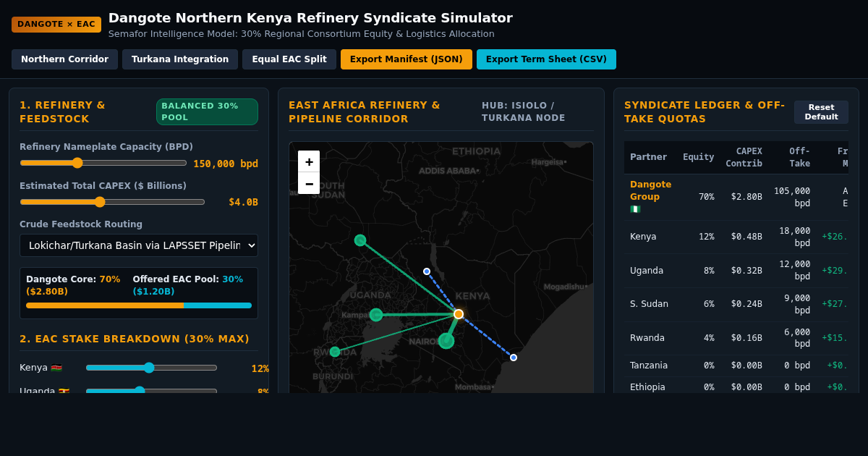Adjust Refinery Nameplate Capacity slider
The width and height of the screenshot is (868, 456).
coord(103,163)
